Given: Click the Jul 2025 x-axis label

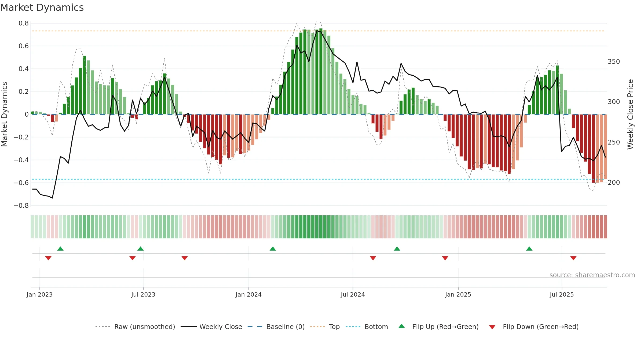Looking at the screenshot, I should coord(562,294).
